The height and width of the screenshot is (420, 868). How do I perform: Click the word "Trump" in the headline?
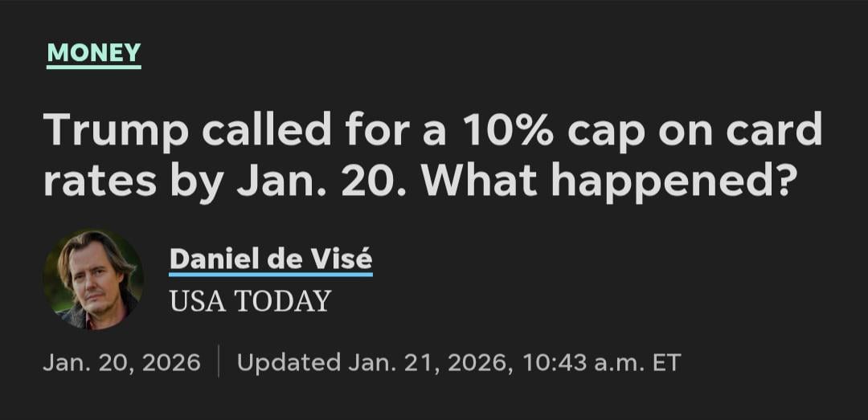pos(115,130)
